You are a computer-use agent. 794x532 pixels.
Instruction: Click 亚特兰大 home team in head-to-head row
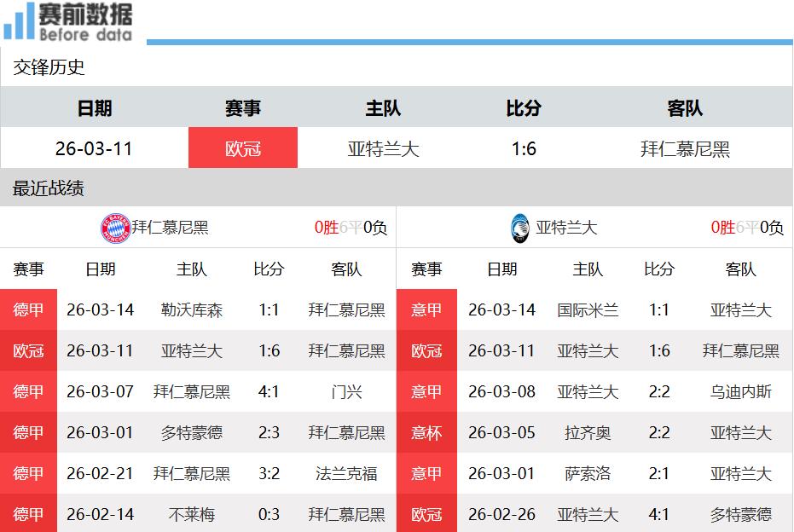click(383, 149)
